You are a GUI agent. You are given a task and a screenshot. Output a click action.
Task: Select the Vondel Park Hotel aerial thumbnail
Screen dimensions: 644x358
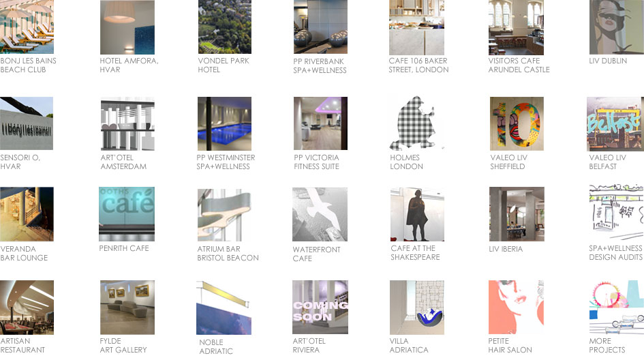(224, 27)
